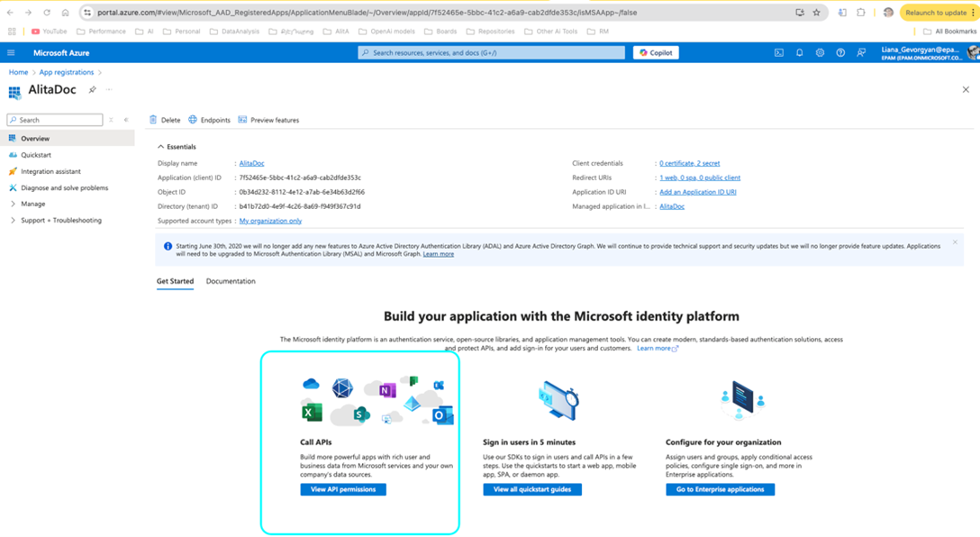The height and width of the screenshot is (537, 980).
Task: Open the DataAnalysis bookmarks folder
Action: click(234, 32)
